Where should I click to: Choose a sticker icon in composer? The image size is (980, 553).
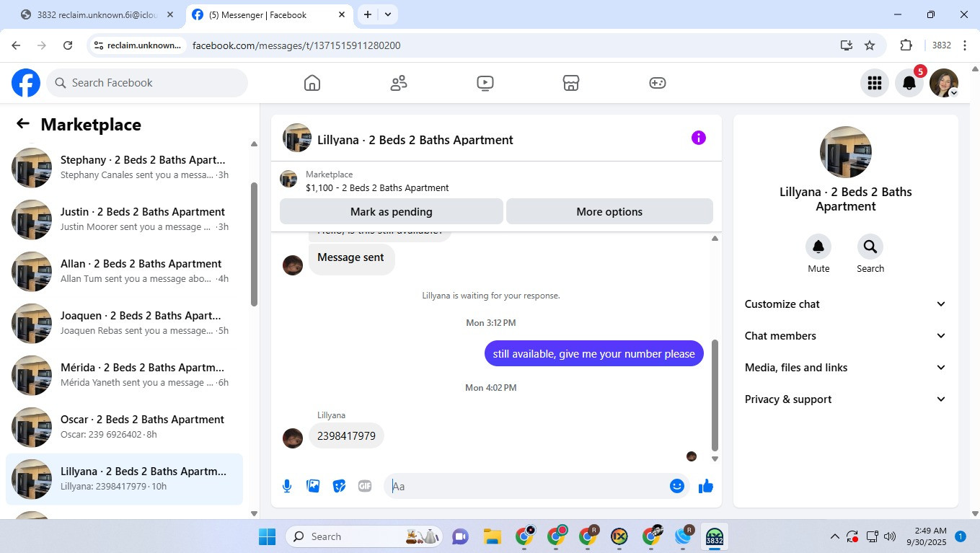tap(339, 486)
